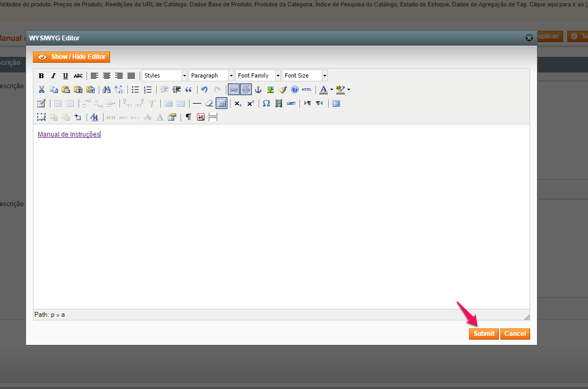Toggle strikethrough formatting
Viewport: 588px width, 389px height.
78,76
